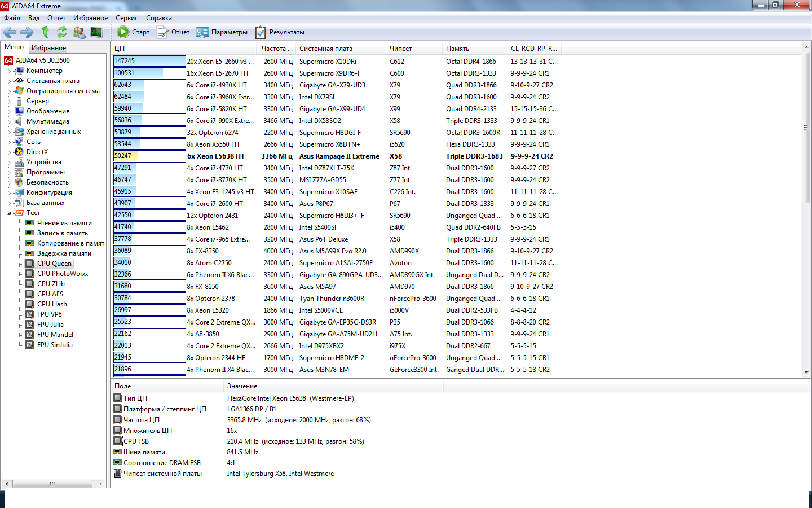Select the CPU Queen benchmark icon
Viewport: 812px width, 508px height.
tap(30, 264)
